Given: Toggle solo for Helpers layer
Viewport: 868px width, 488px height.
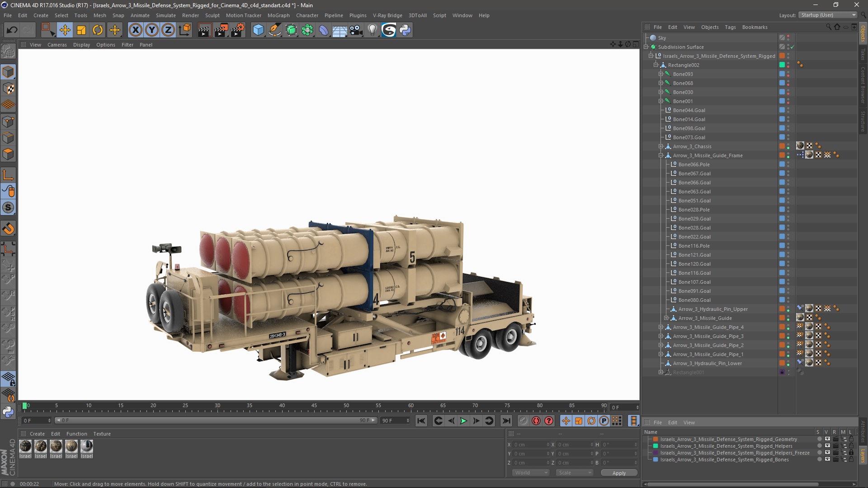Looking at the screenshot, I should [x=819, y=446].
